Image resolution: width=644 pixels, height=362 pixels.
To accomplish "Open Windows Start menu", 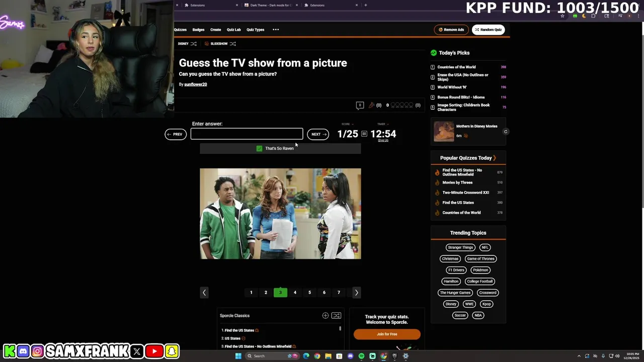I will [238, 356].
